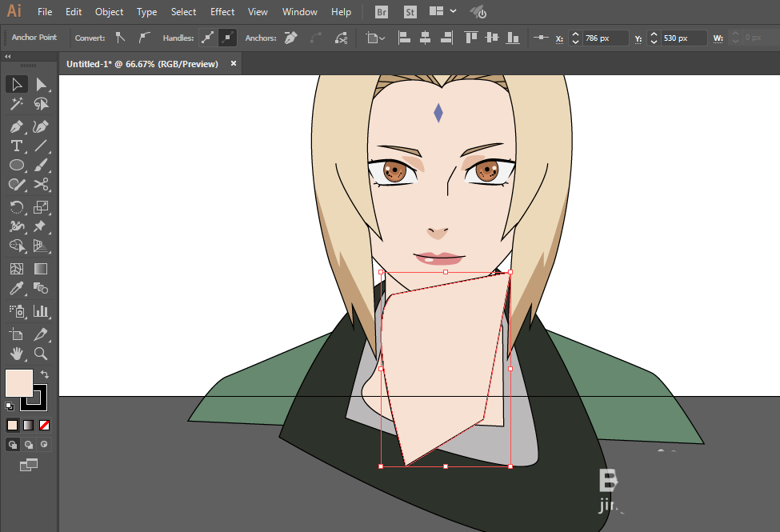
Task: Click the X coordinate field
Action: pos(606,38)
